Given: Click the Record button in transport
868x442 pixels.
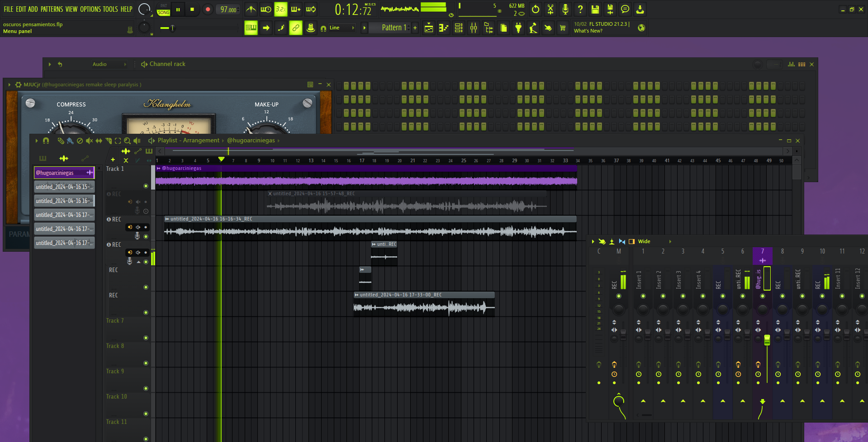Looking at the screenshot, I should (208, 9).
